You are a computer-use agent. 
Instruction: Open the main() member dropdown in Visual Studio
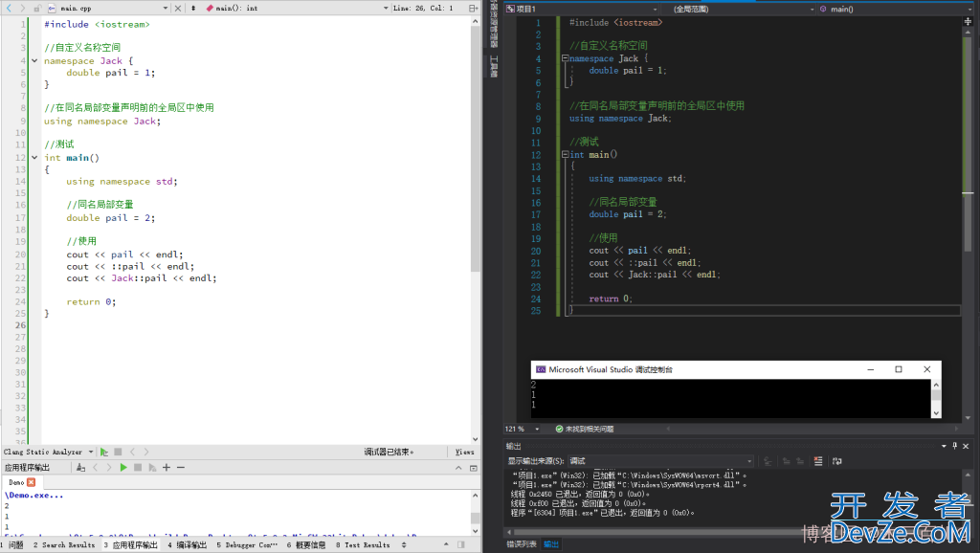pyautogui.click(x=896, y=9)
